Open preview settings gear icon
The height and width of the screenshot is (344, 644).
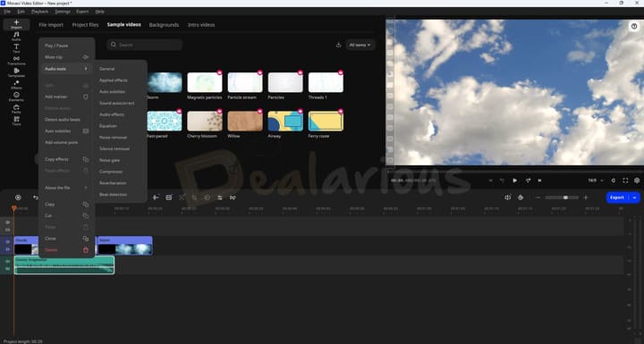point(637,180)
